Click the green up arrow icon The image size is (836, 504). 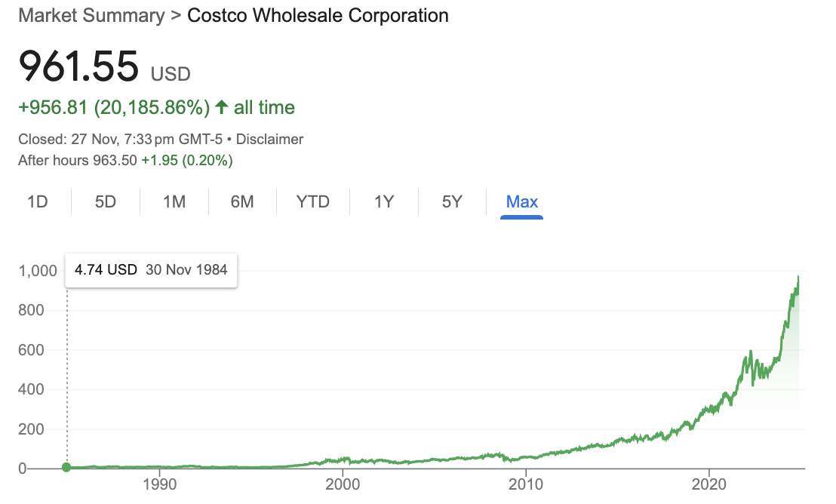coord(222,108)
